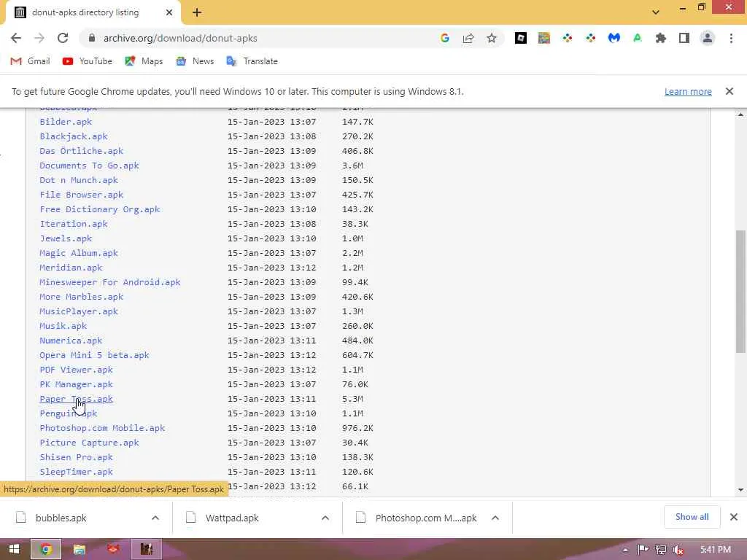Open the Translate bookmark

click(252, 61)
